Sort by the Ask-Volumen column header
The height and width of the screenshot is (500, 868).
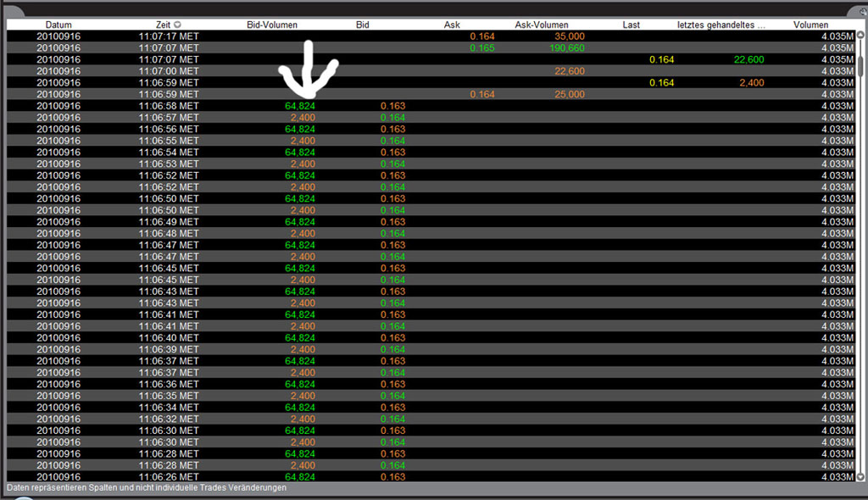(542, 25)
